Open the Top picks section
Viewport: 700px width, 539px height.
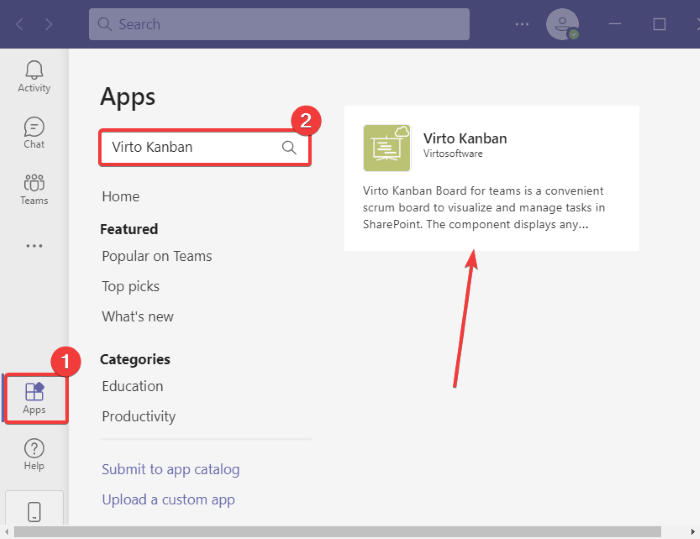pyautogui.click(x=130, y=286)
